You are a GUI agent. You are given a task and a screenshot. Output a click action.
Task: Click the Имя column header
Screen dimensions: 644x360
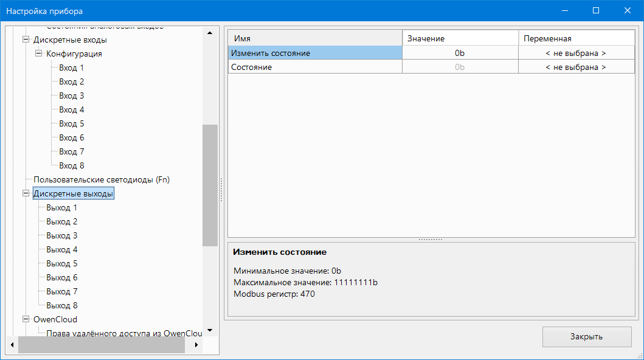(x=315, y=38)
